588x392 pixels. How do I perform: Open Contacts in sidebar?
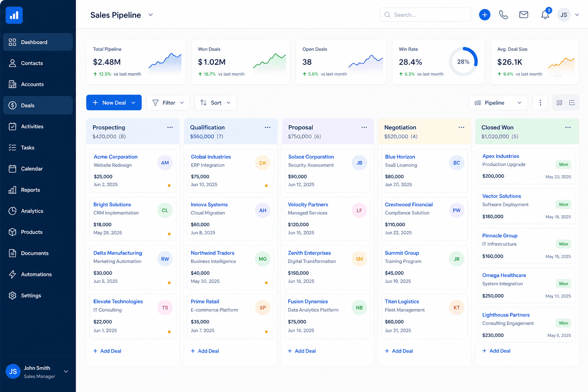click(38, 63)
